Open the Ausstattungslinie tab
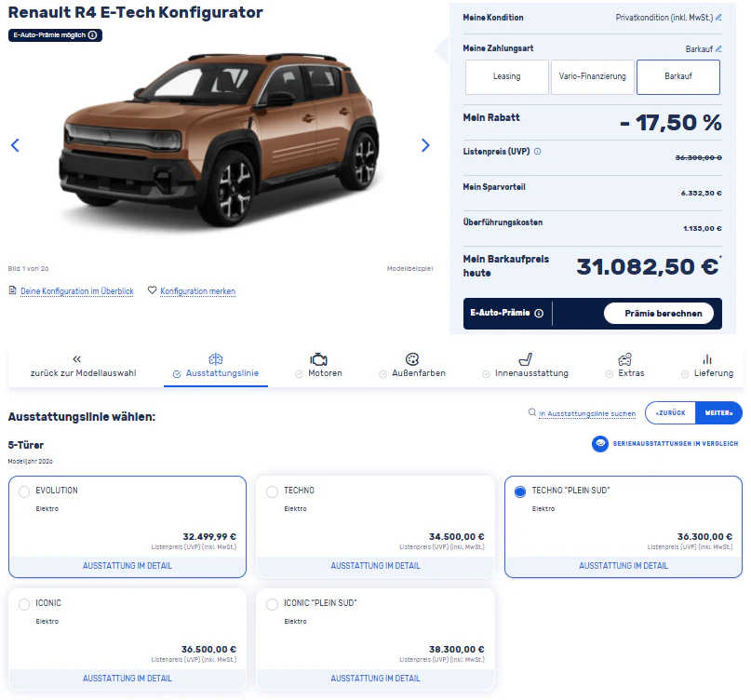751x700 pixels. [x=216, y=367]
